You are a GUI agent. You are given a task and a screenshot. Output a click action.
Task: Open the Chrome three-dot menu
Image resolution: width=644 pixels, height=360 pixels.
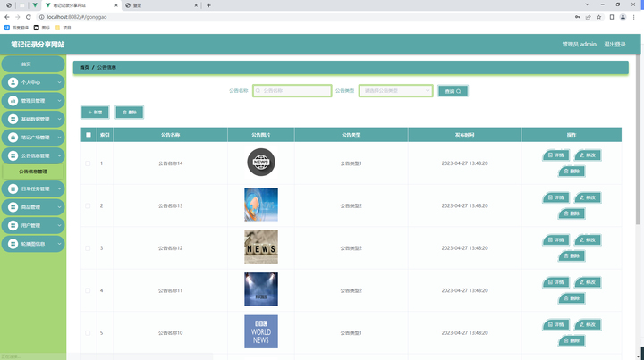(x=634, y=17)
